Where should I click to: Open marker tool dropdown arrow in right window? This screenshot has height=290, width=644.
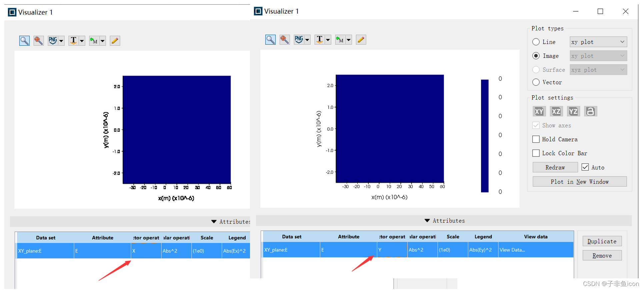coord(349,40)
